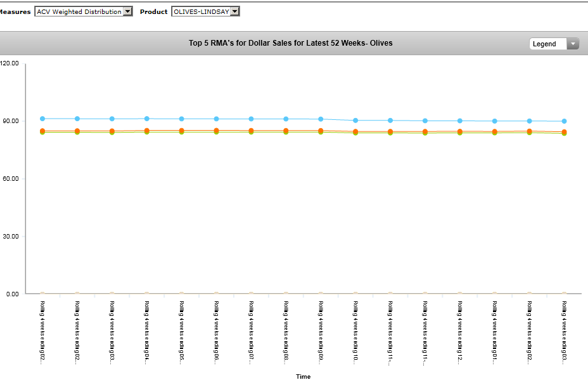This screenshot has height=380, width=588.
Task: Expand the Legend dropdown
Action: click(554, 44)
